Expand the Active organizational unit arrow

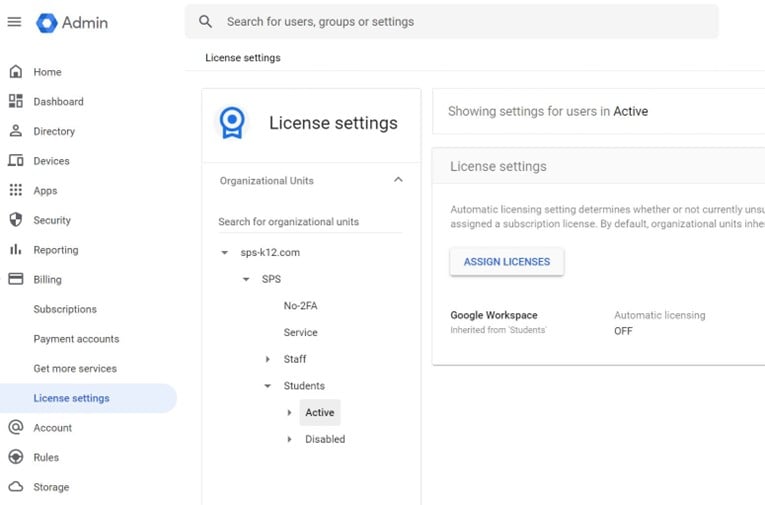(289, 413)
